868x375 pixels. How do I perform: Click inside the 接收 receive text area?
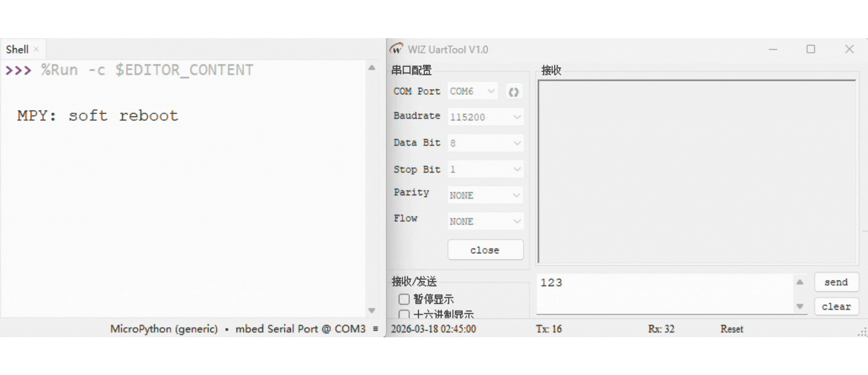[x=697, y=171]
